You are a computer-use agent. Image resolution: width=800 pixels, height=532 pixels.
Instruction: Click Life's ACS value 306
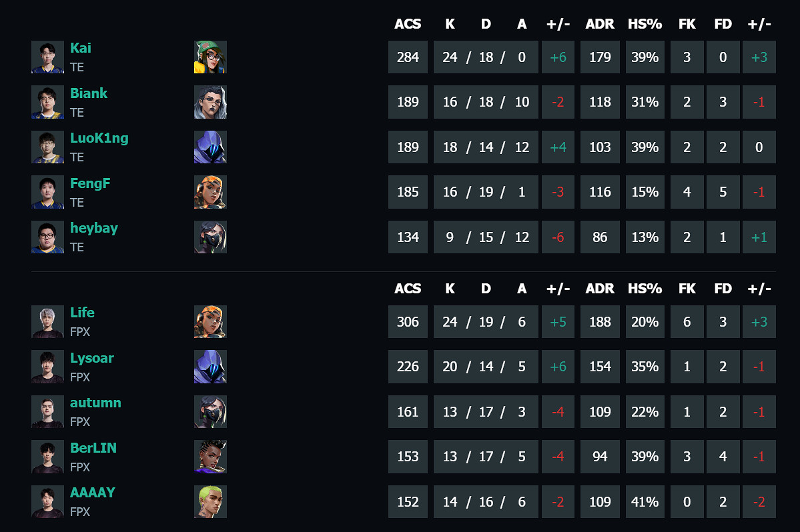point(408,322)
